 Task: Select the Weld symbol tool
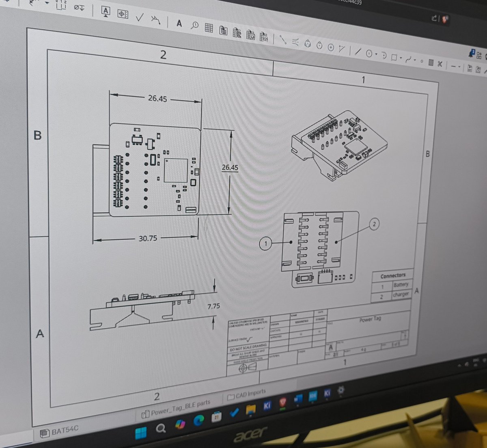(155, 19)
